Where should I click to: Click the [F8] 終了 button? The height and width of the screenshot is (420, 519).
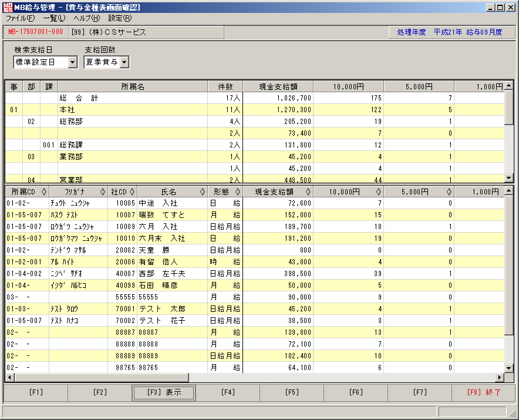coord(484,392)
